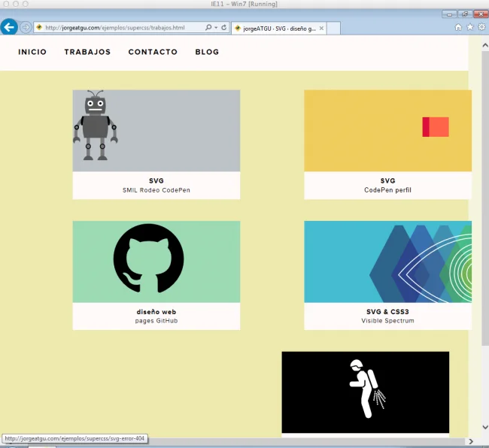
Task: Click the "diseño web" heading
Action: (x=156, y=311)
